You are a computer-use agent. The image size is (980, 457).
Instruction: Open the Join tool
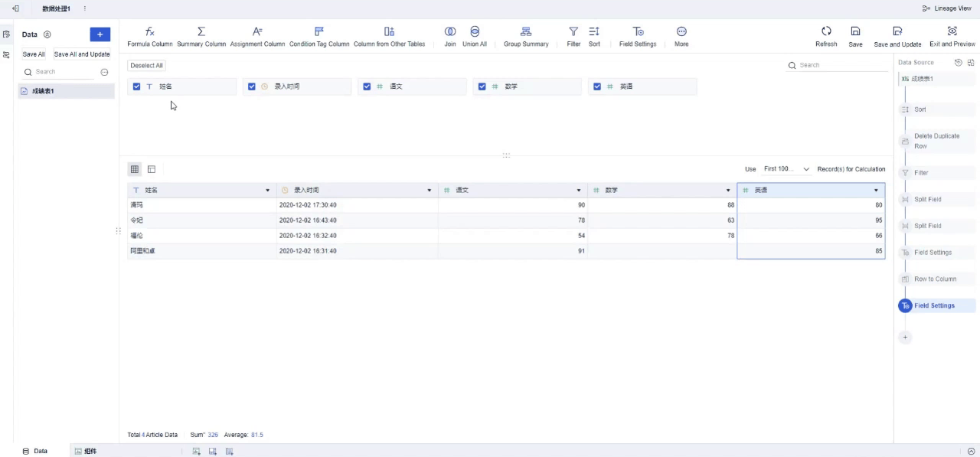pos(450,37)
